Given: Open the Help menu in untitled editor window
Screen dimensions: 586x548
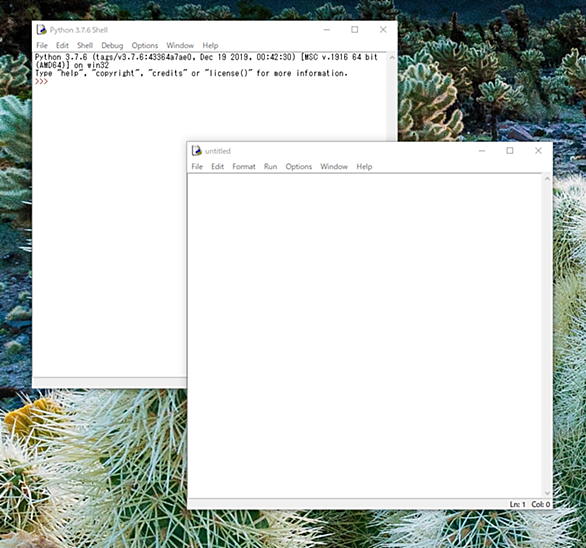Looking at the screenshot, I should [364, 167].
